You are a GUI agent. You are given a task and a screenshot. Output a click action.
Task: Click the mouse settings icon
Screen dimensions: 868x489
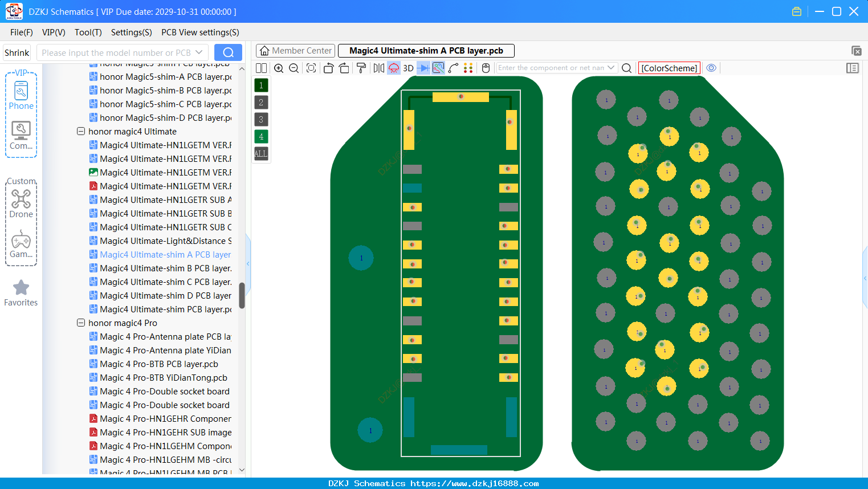click(x=486, y=68)
